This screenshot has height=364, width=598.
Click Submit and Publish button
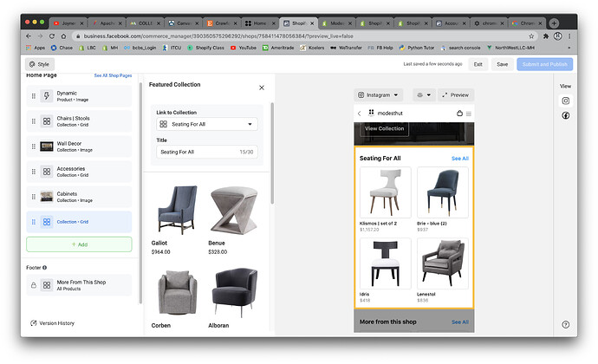[x=544, y=64]
